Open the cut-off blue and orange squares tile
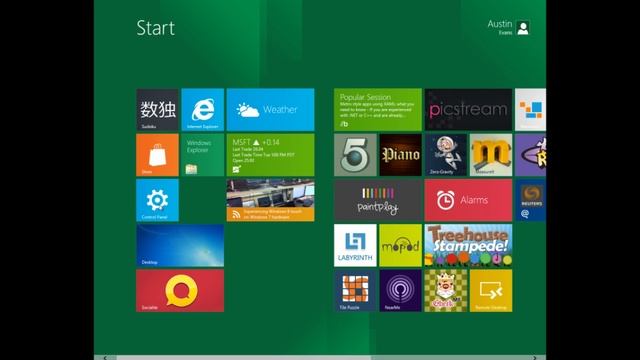The width and height of the screenshot is (640, 360). [531, 109]
